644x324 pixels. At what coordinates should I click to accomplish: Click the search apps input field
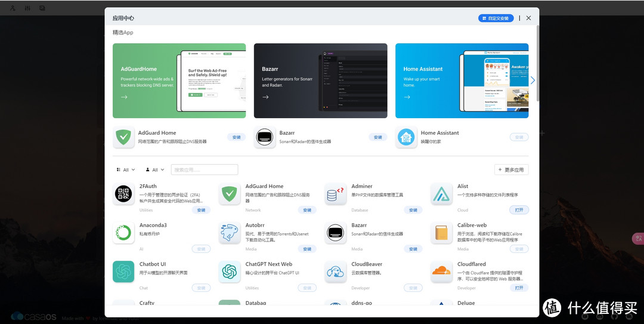pos(205,169)
